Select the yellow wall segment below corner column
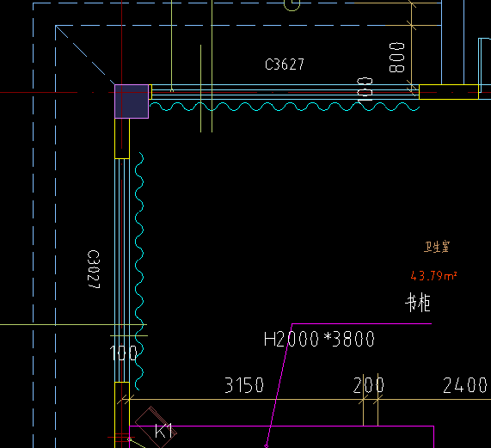491x448 pixels. click(122, 138)
